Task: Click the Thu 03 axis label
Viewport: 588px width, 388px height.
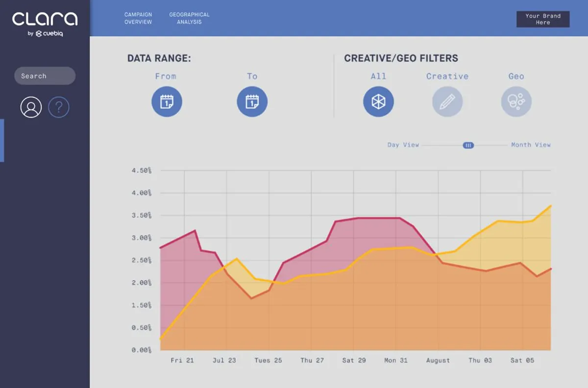Action: pos(480,360)
